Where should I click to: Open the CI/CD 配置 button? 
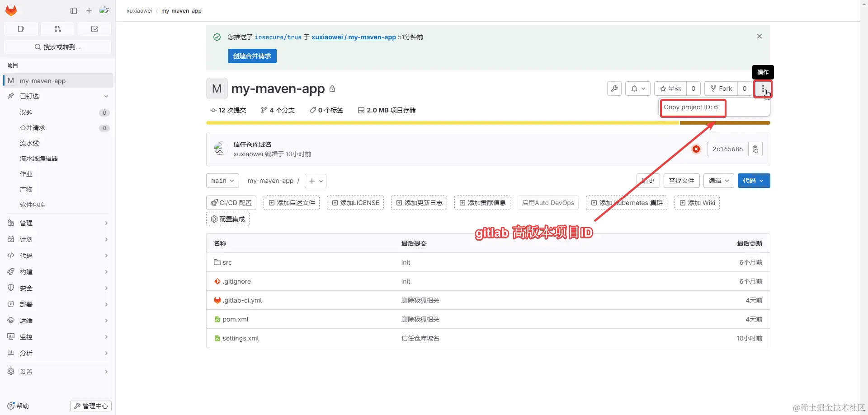(x=231, y=203)
